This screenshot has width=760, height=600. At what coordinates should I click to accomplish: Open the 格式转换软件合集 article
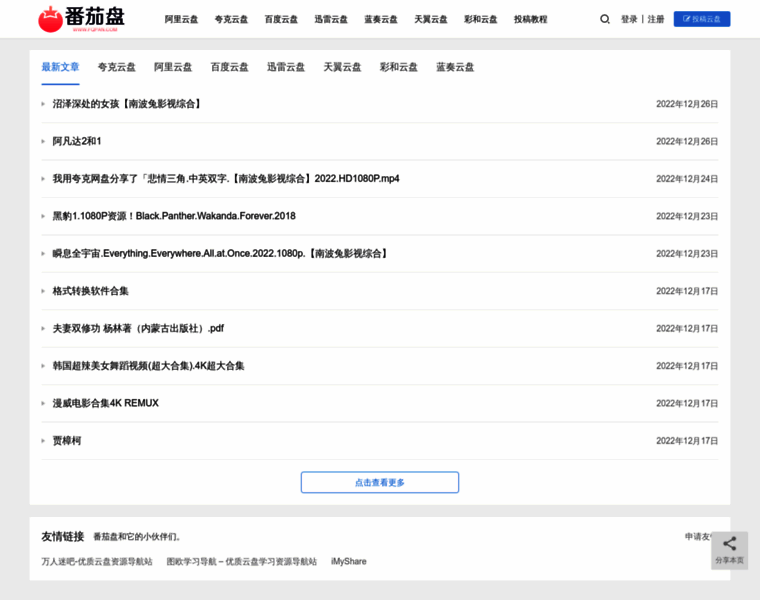tap(91, 291)
